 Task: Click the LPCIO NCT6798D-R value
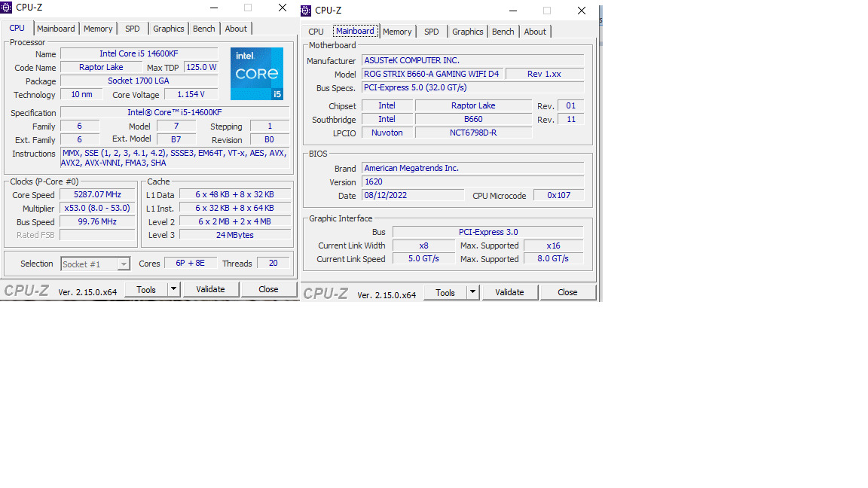[473, 133]
